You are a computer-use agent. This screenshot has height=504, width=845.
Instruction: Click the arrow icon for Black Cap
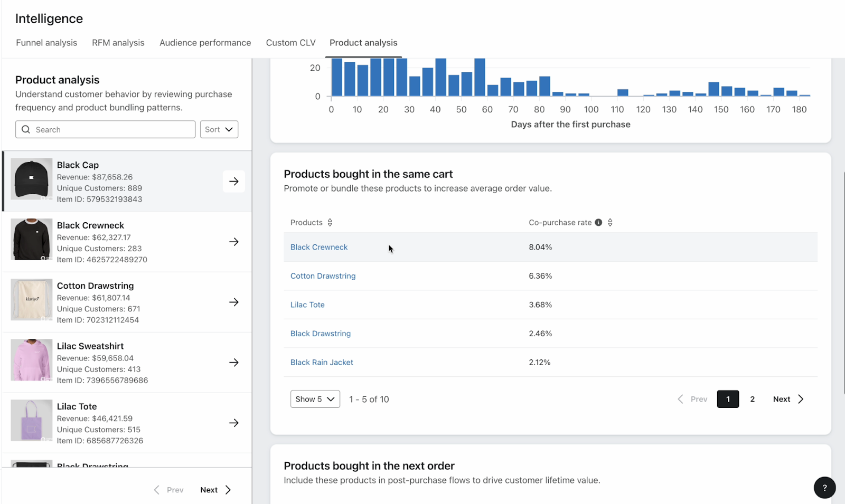[x=234, y=182]
